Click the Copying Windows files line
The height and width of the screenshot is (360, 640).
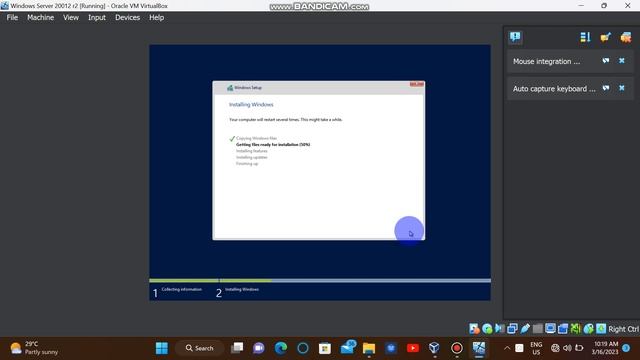256,138
